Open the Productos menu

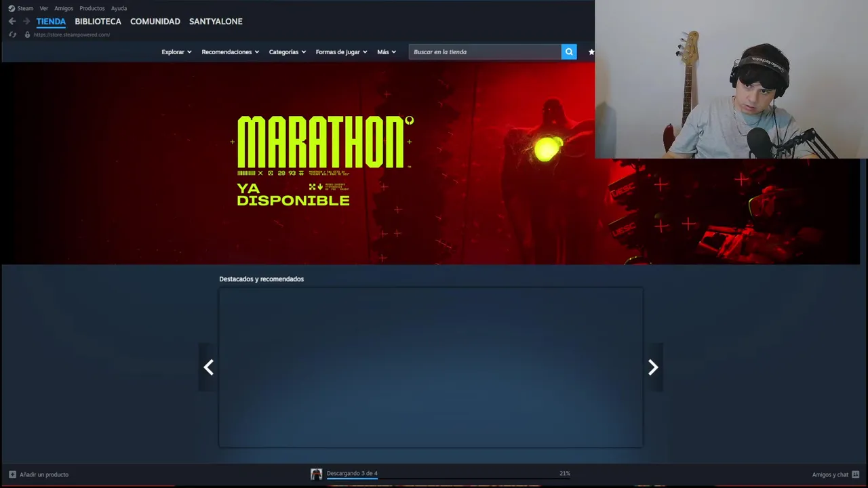coord(92,8)
